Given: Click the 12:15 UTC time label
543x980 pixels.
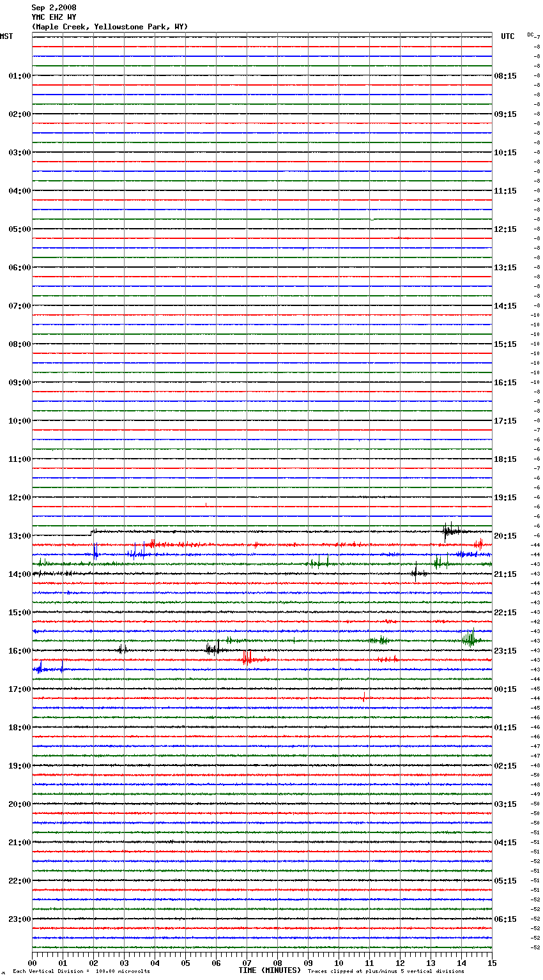Looking at the screenshot, I should [505, 229].
